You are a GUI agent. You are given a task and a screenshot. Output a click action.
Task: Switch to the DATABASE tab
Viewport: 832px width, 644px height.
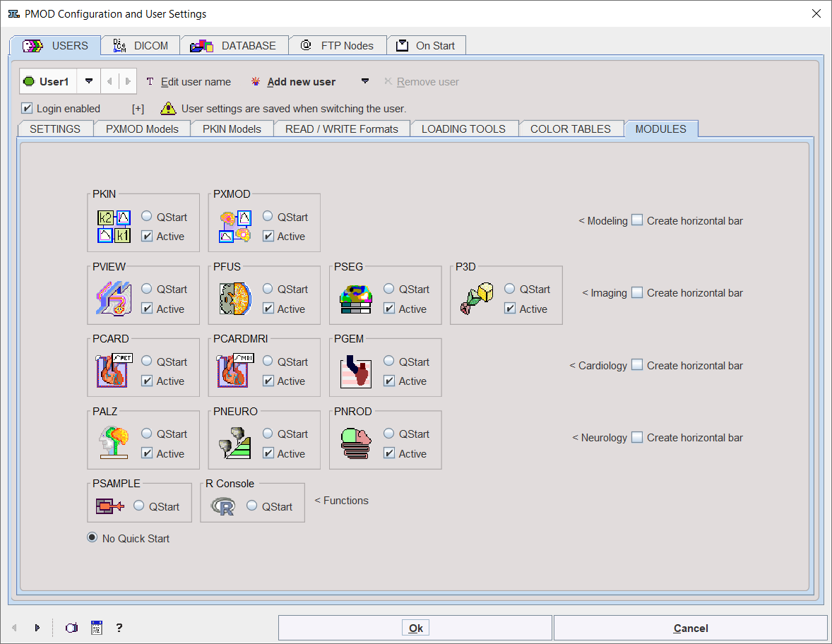pyautogui.click(x=234, y=46)
